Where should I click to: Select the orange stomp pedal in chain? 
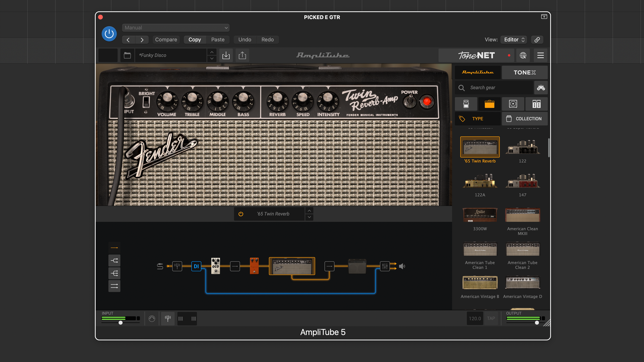(x=254, y=266)
